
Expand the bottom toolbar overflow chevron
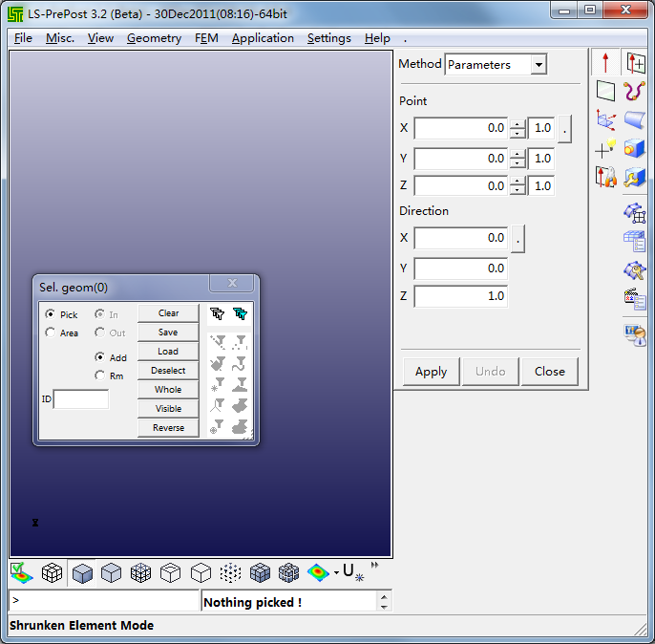point(374,565)
